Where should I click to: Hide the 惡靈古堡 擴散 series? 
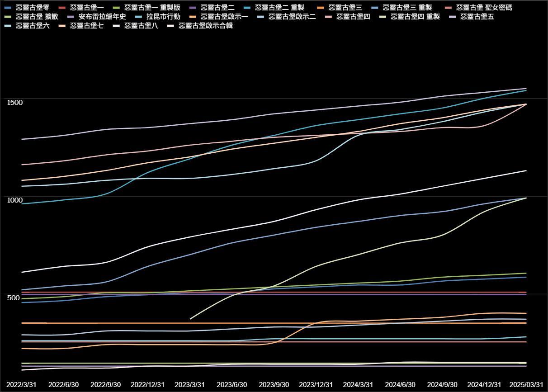click(x=30, y=17)
